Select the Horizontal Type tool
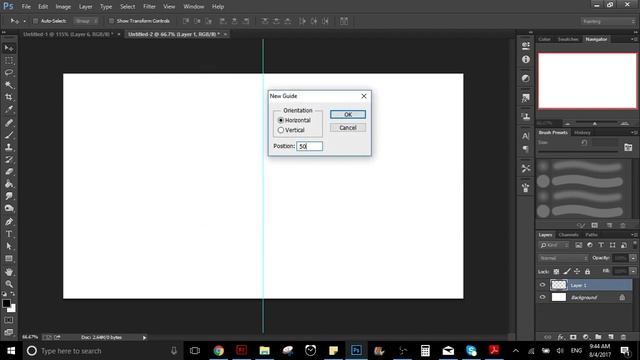 click(x=9, y=234)
